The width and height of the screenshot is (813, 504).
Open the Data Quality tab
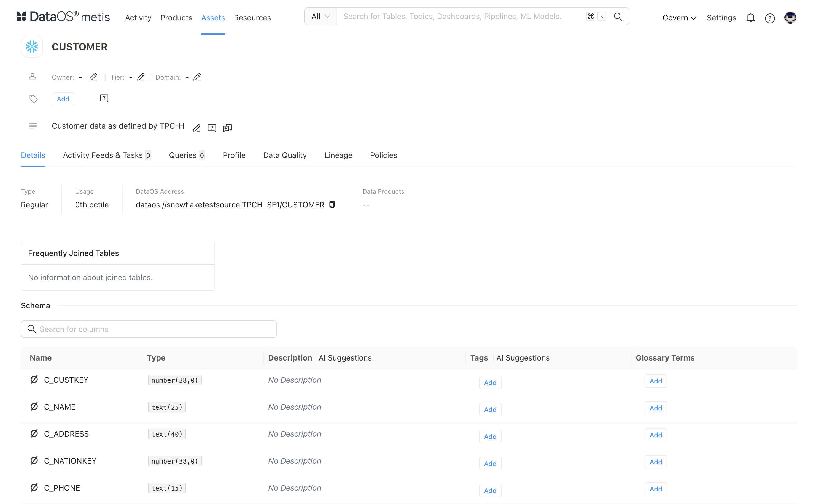(285, 155)
